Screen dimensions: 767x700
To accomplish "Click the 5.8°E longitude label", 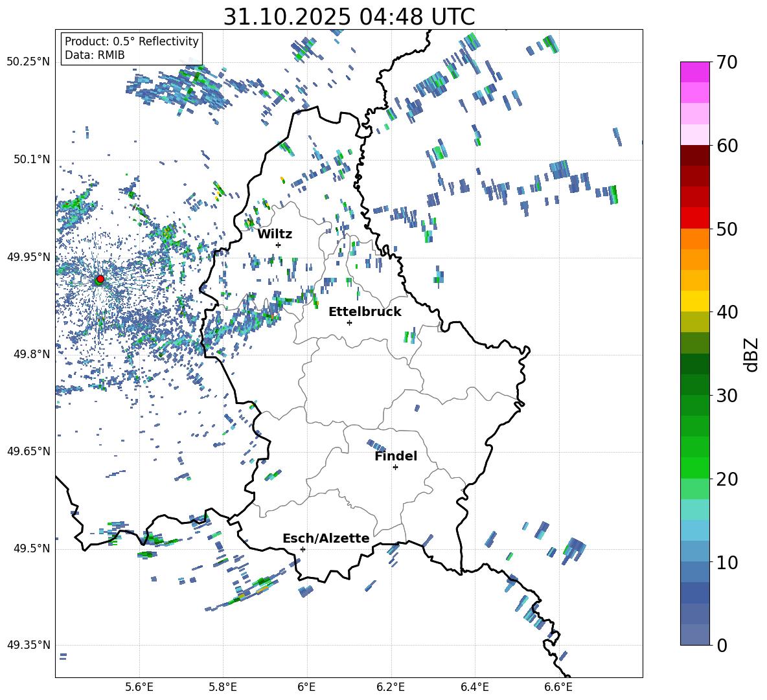I will click(223, 687).
